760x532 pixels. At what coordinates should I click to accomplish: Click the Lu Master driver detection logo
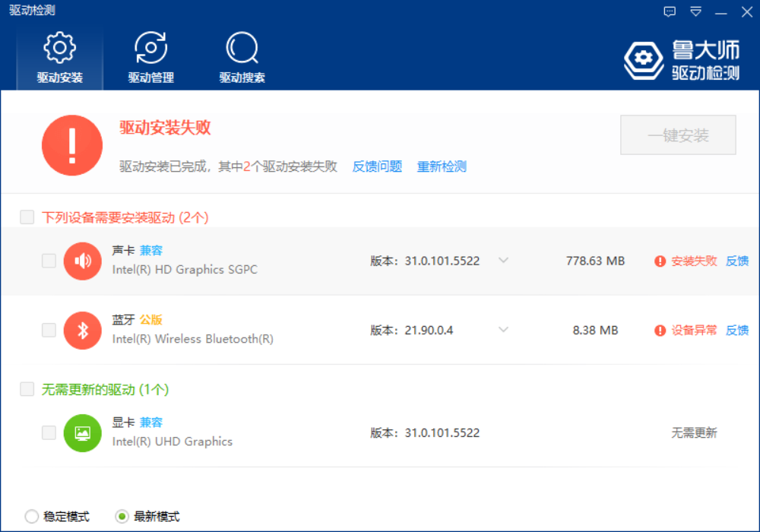tap(682, 61)
